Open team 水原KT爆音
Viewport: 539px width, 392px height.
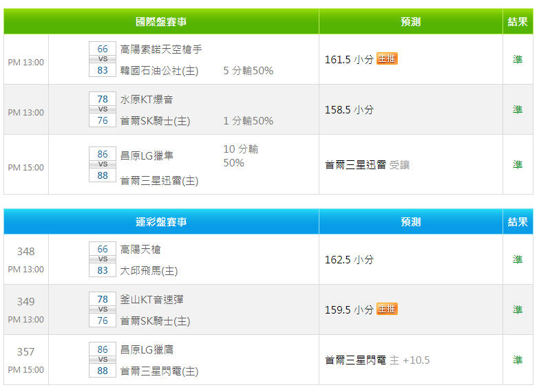click(147, 99)
